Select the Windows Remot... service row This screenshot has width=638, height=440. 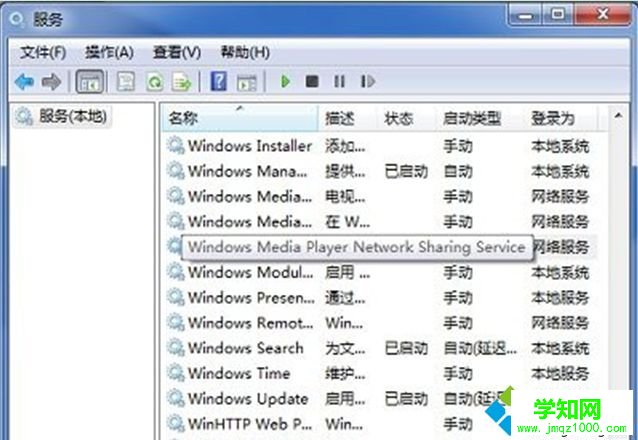click(378, 322)
